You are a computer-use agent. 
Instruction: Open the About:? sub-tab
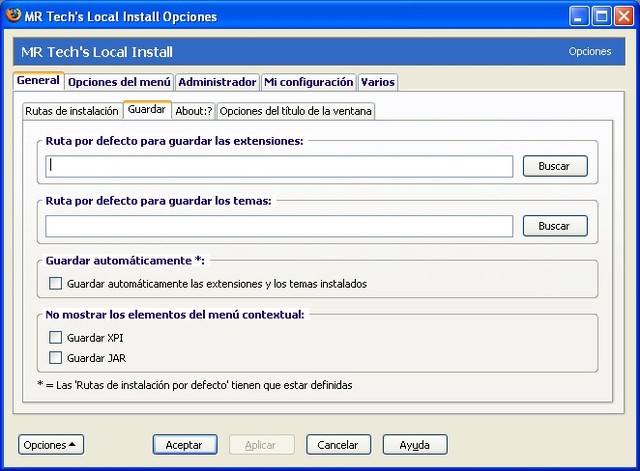point(194,111)
